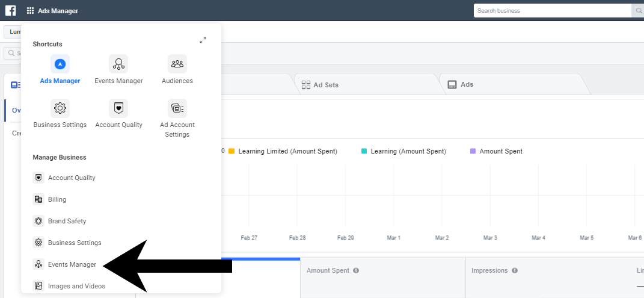644x298 pixels.
Task: Click Amount Spent info icon
Action: pos(356,270)
